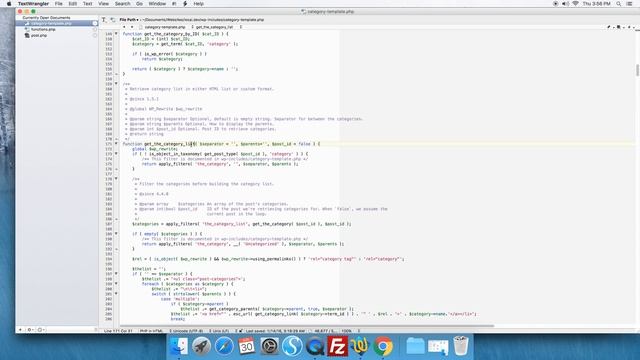
Task: Open Google Chrome from the Dock
Action: (383, 346)
